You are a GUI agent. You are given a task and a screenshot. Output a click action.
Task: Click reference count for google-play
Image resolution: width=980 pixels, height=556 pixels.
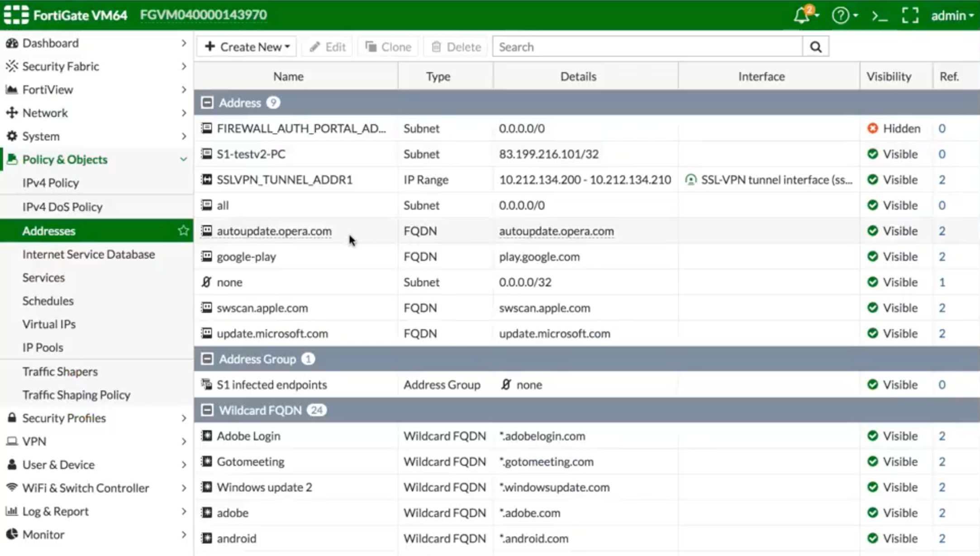coord(942,257)
